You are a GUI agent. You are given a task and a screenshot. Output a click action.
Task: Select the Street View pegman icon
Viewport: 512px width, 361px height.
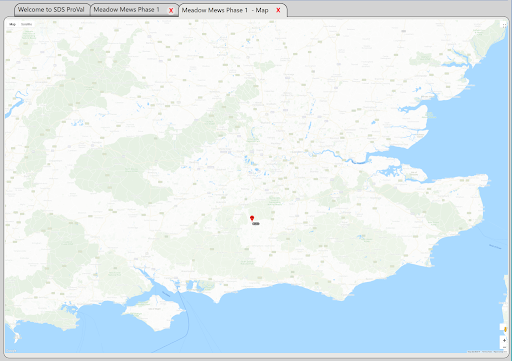click(x=505, y=329)
